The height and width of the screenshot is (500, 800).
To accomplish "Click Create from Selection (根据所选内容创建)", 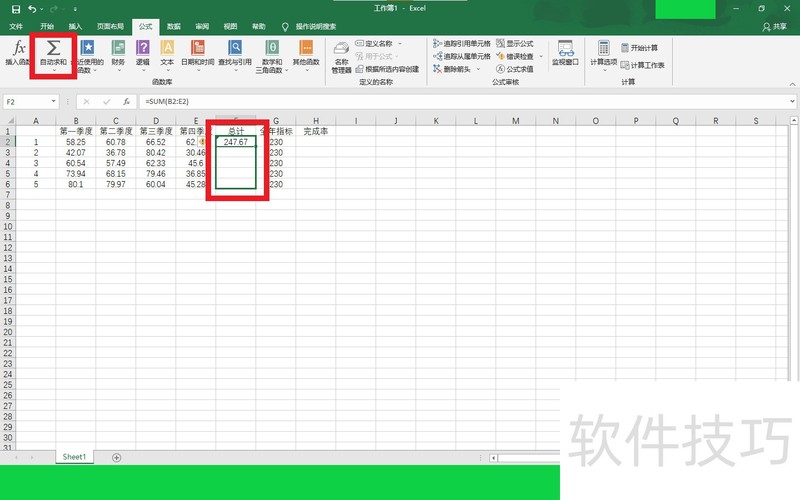I will pos(387,69).
